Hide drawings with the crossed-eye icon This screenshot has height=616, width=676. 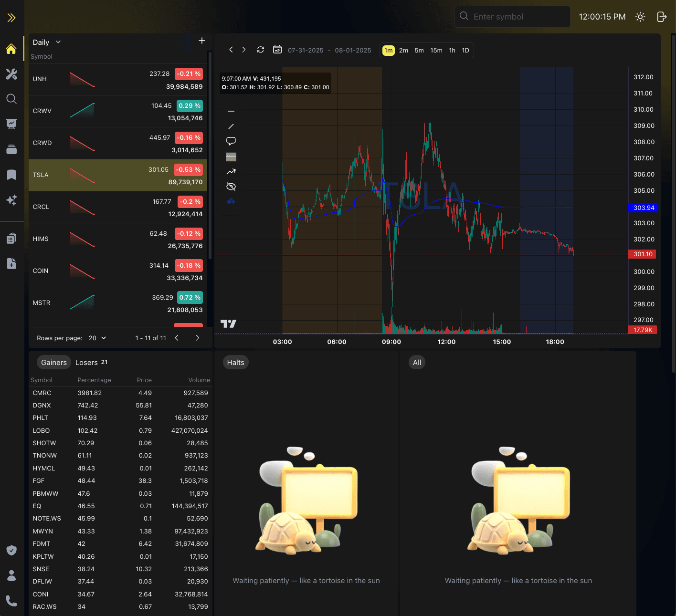tap(231, 187)
